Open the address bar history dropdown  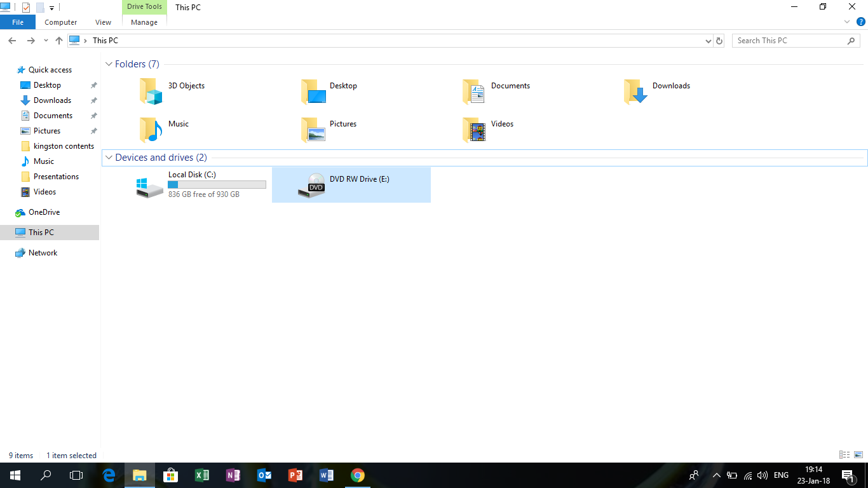[709, 41]
